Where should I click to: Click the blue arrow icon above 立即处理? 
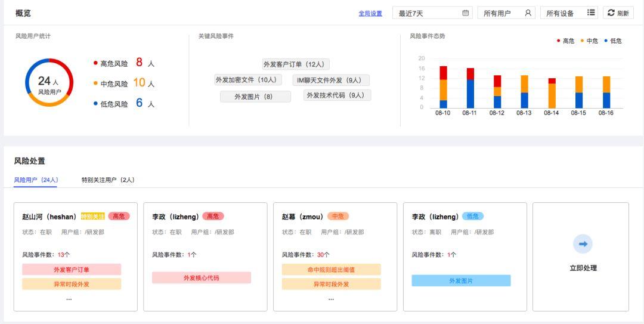pos(583,244)
